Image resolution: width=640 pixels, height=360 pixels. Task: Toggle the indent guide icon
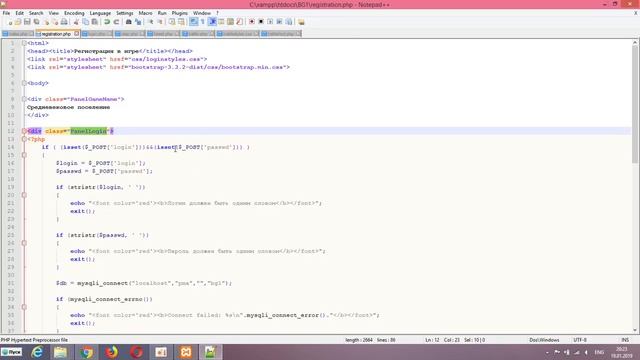click(x=212, y=22)
